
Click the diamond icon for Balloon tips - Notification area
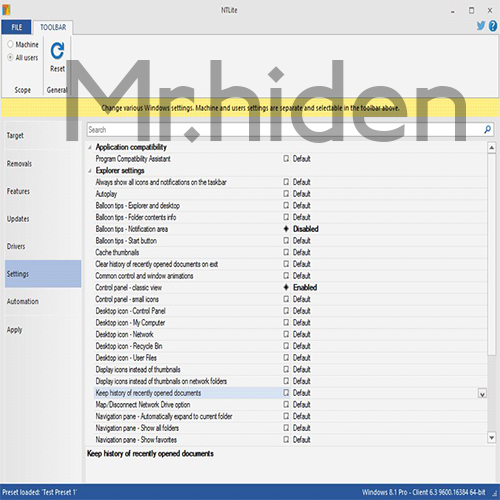coord(286,229)
